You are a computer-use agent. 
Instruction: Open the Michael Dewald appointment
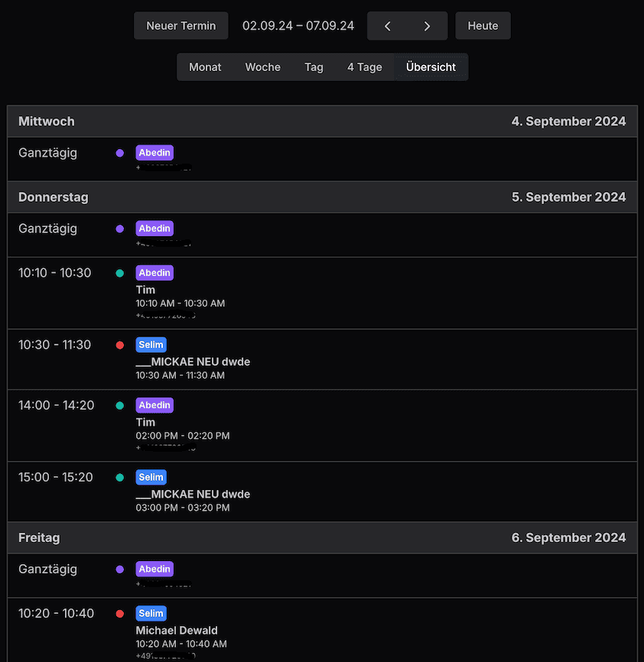pyautogui.click(x=177, y=631)
